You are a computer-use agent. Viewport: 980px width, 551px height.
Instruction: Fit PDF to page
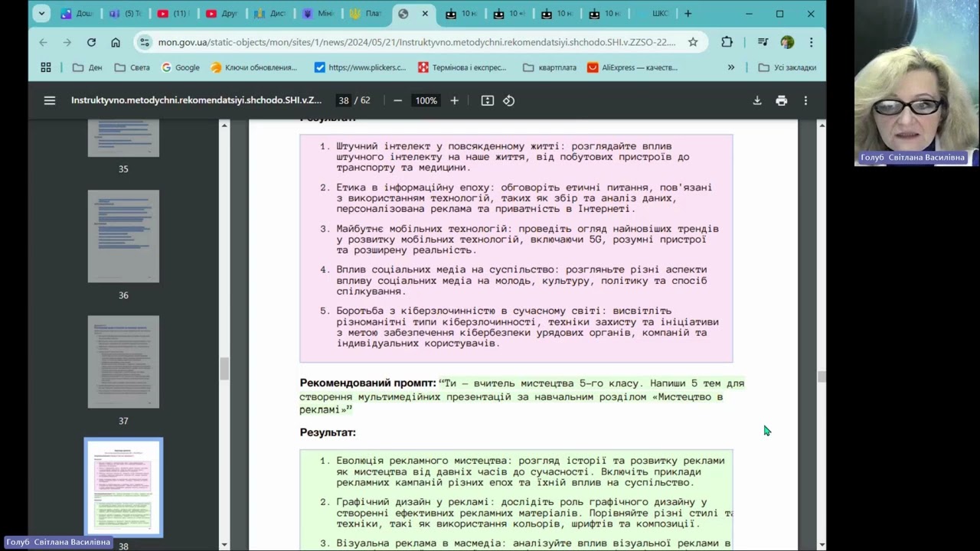pos(487,100)
